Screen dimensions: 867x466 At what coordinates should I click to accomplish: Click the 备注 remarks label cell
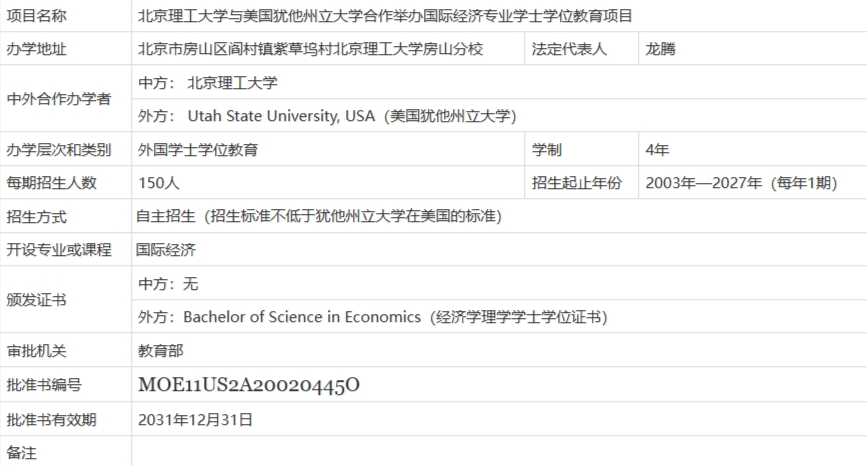pyautogui.click(x=22, y=453)
